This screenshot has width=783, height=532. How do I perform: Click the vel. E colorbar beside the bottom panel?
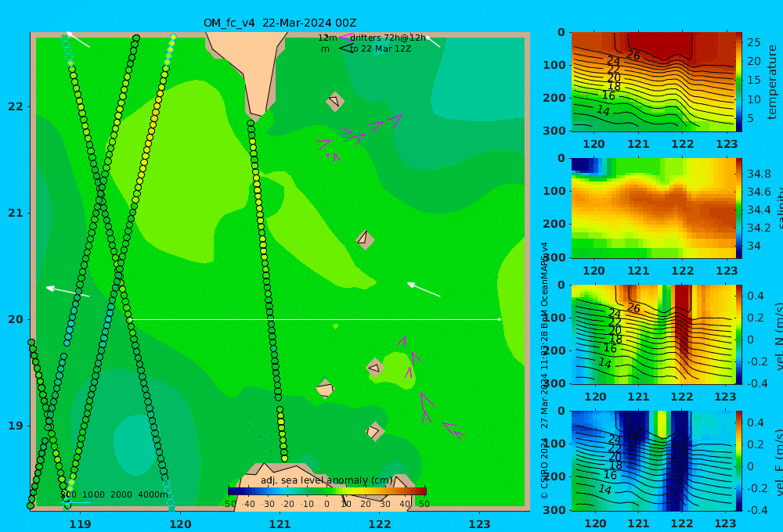pos(739,461)
